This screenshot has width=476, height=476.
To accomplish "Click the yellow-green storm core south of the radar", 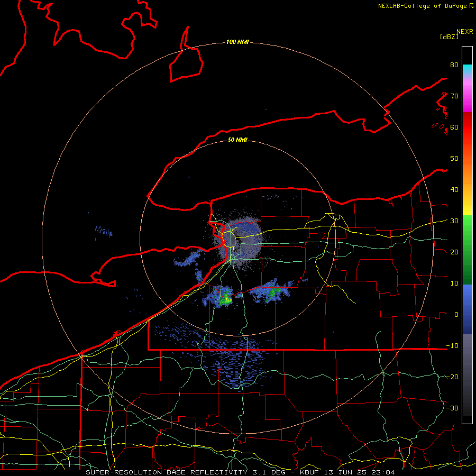I will click(226, 300).
